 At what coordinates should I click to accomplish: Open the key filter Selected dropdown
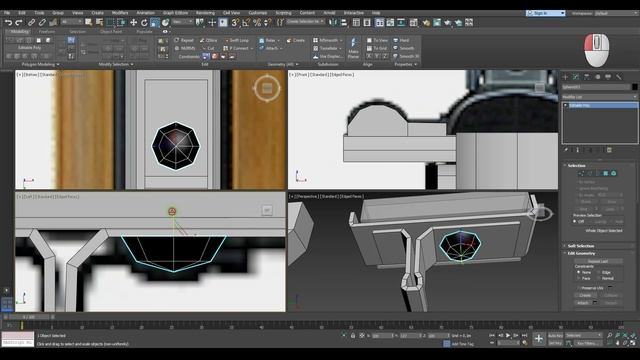coord(583,336)
